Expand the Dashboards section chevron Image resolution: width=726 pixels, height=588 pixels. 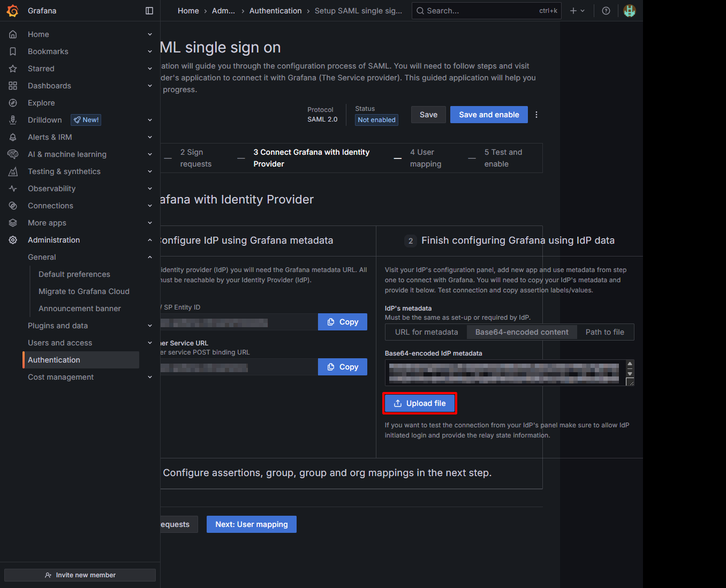pos(150,86)
